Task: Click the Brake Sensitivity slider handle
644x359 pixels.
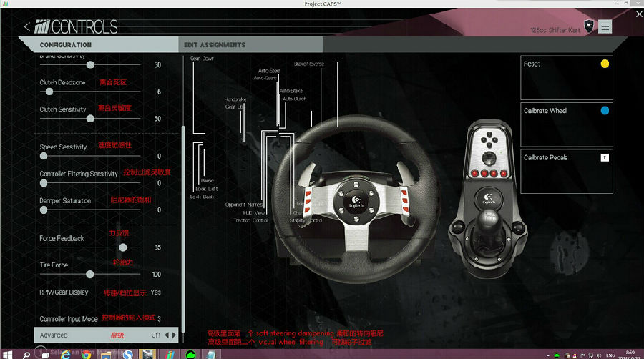Action: point(90,65)
